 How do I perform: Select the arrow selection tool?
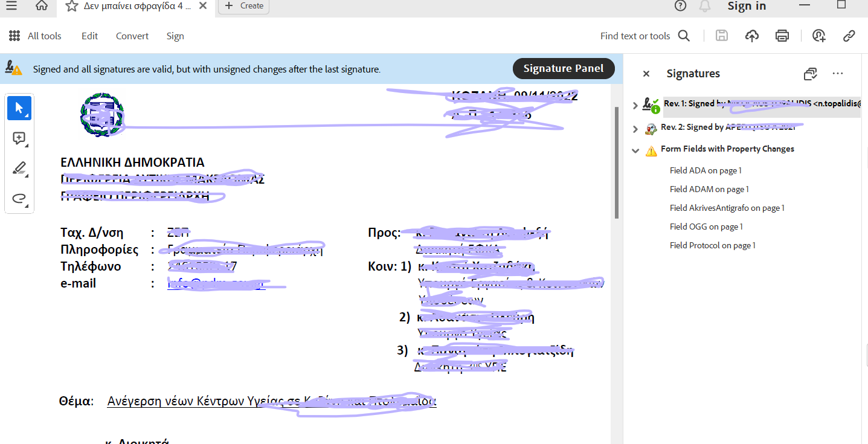(19, 108)
